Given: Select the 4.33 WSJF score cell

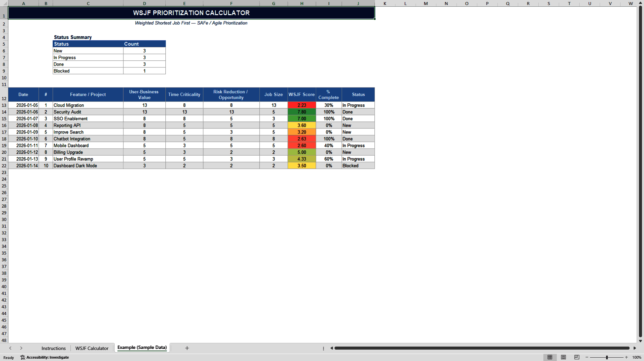Looking at the screenshot, I should point(302,159).
